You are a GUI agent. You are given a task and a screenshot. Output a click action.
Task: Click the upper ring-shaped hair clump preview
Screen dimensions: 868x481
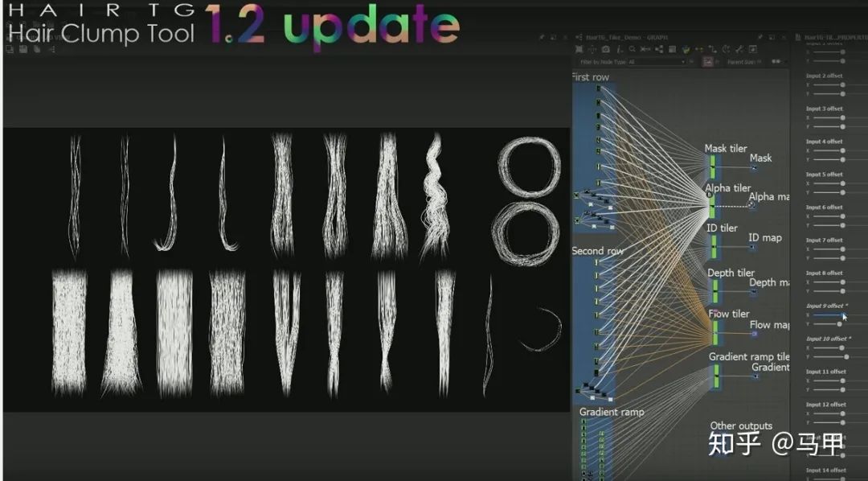click(529, 168)
